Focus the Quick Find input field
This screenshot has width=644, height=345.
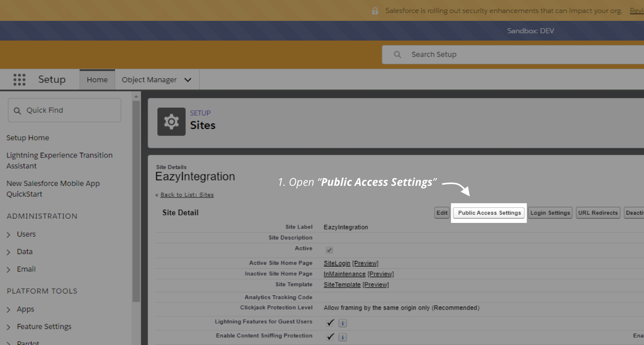tap(65, 110)
